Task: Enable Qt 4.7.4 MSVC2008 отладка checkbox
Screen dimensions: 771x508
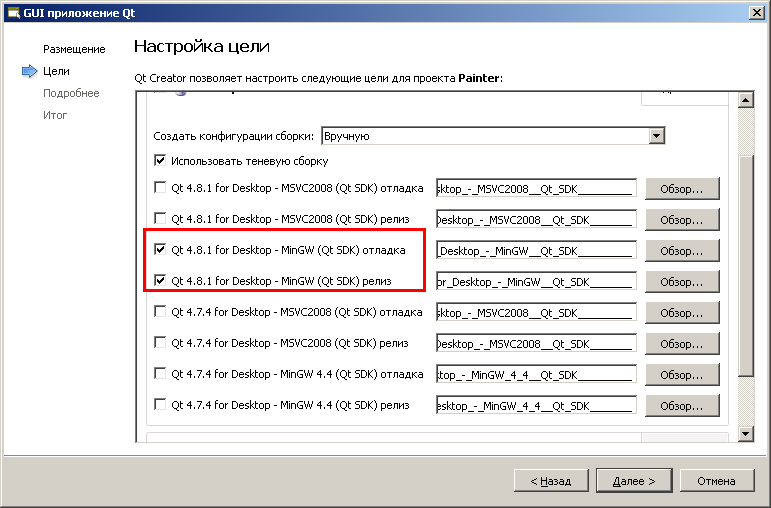Action: pyautogui.click(x=160, y=311)
